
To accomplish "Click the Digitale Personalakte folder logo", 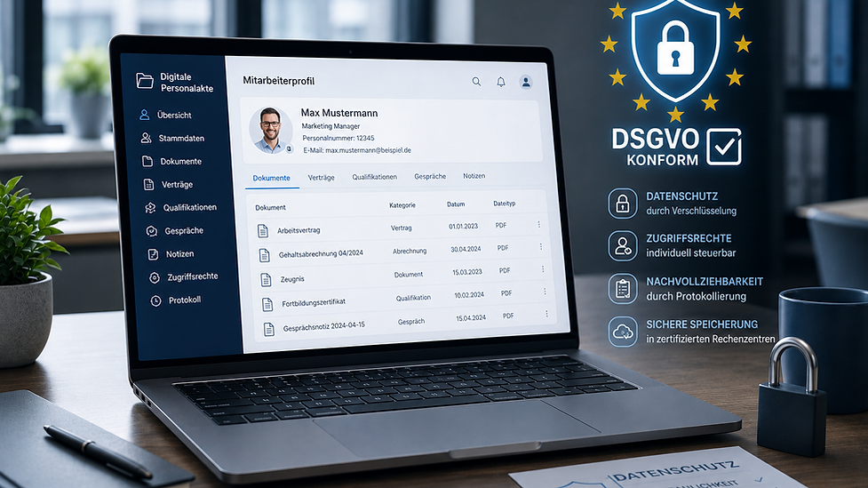I will pyautogui.click(x=145, y=81).
